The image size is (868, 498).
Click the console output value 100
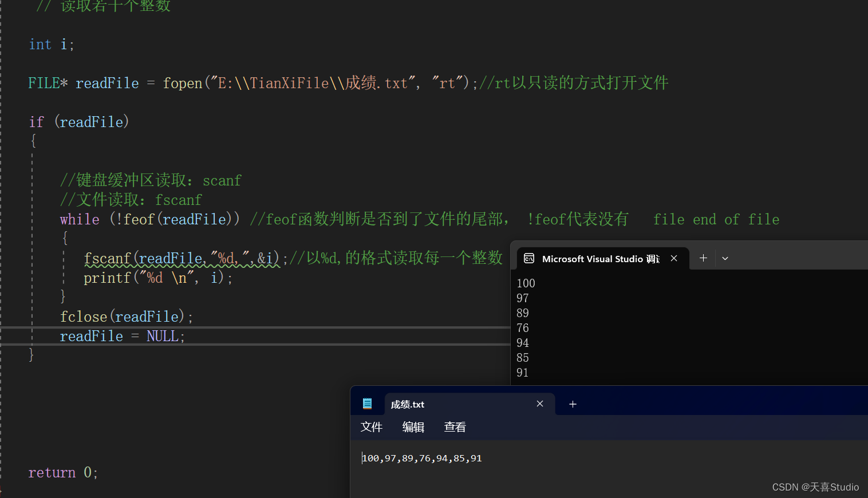(526, 283)
